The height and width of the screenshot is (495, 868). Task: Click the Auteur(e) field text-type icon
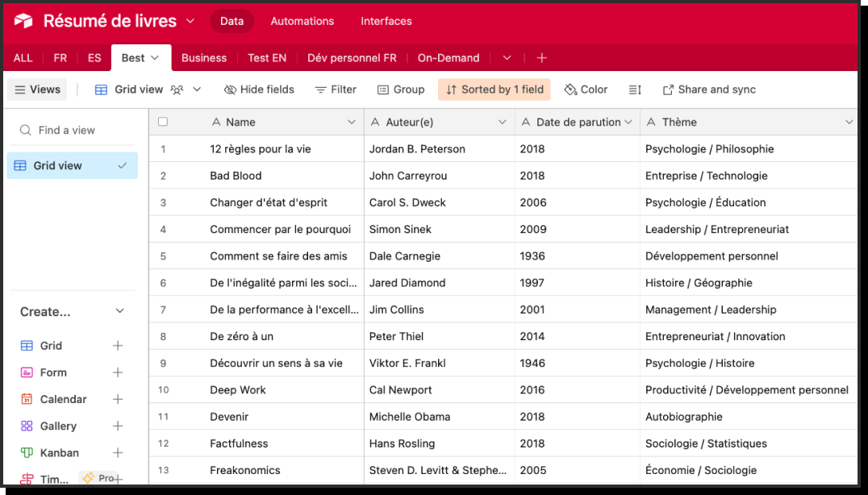point(375,123)
